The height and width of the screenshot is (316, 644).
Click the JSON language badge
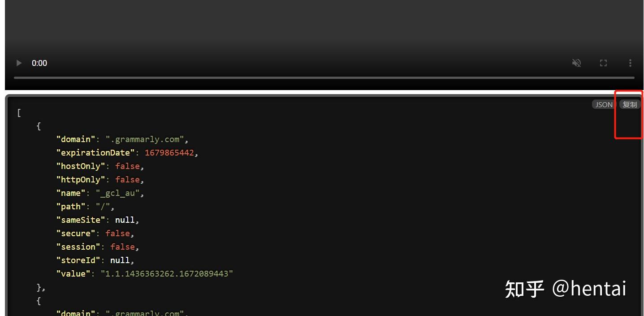604,104
